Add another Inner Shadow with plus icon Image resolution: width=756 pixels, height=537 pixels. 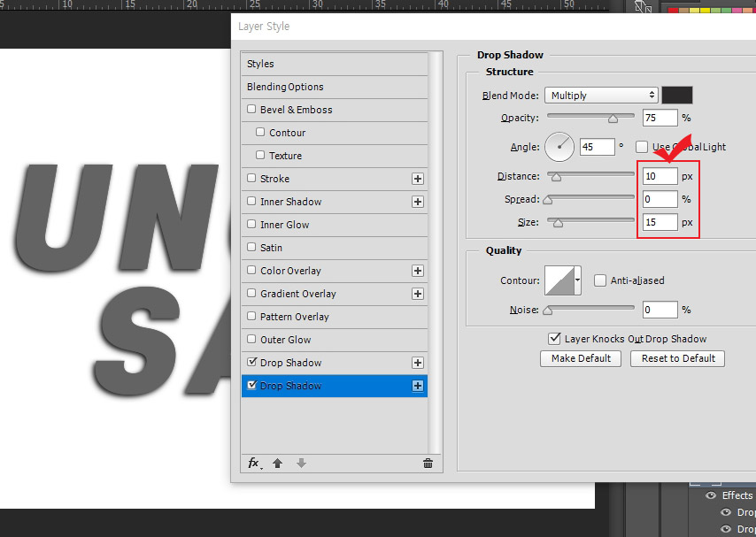click(418, 202)
